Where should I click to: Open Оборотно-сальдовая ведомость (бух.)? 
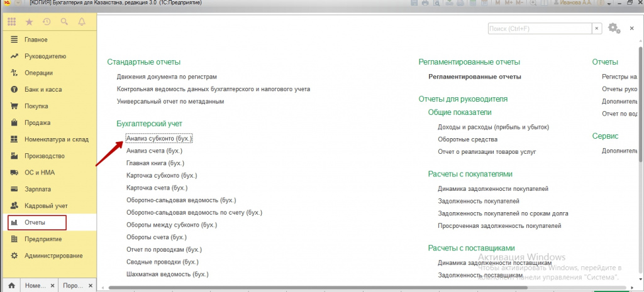pos(182,200)
